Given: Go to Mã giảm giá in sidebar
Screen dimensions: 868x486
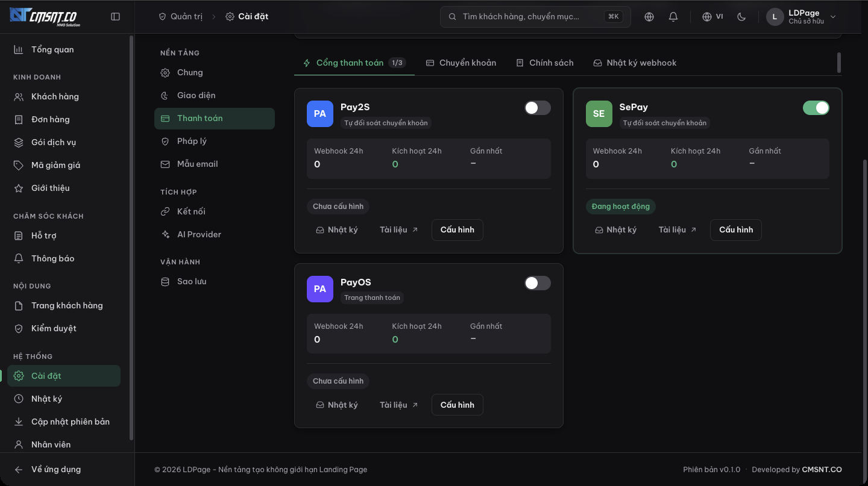Looking at the screenshot, I should (64, 165).
